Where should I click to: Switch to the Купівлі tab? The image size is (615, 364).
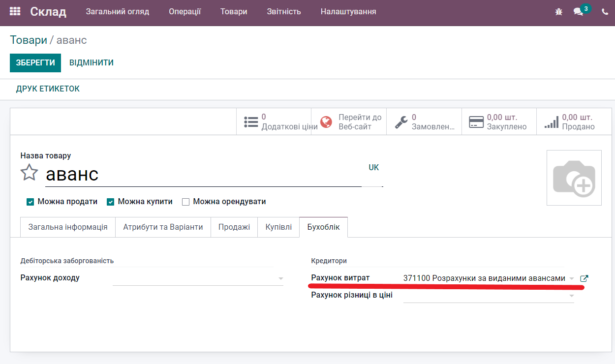[278, 227]
